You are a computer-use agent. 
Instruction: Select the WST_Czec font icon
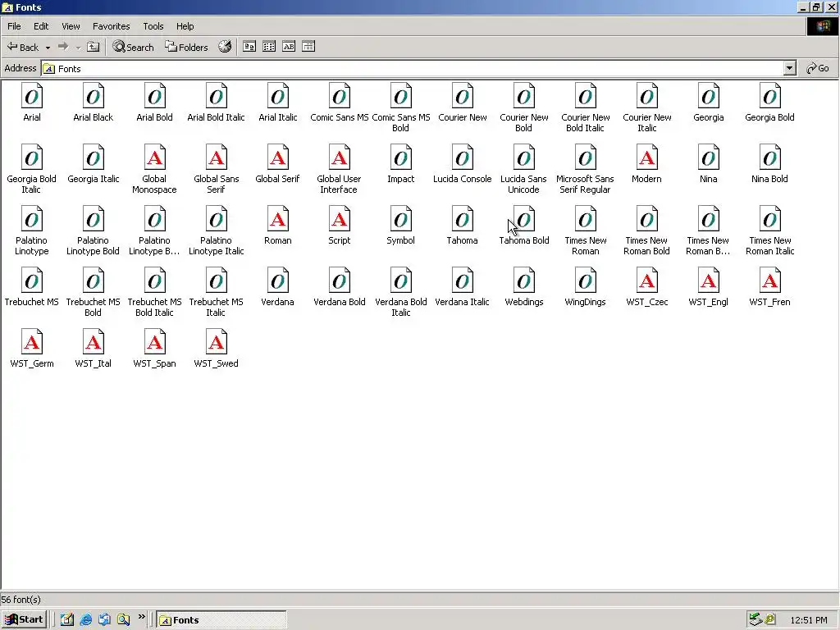(x=647, y=281)
